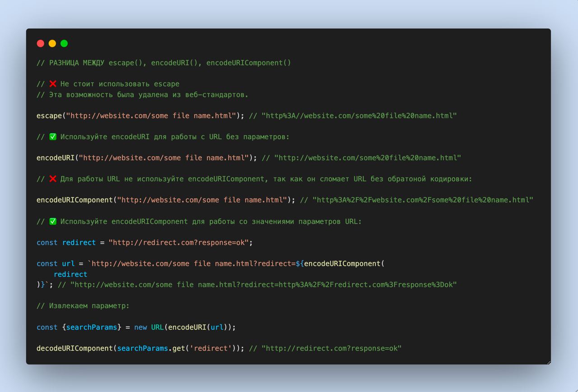Click the output comment 'http%3A%2F%2Fwebsite.com%2Fsome...'
Screen dimensions: 578x392
[423, 200]
